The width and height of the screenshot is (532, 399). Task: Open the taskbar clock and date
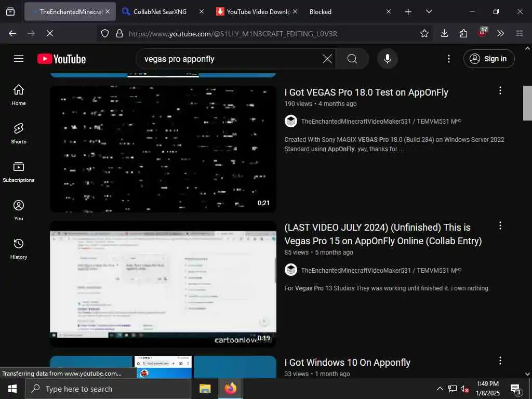(x=487, y=389)
